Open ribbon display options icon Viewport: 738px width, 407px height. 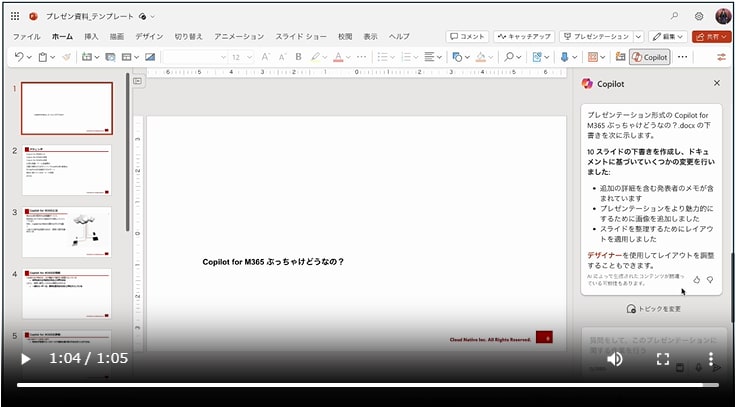coord(721,57)
